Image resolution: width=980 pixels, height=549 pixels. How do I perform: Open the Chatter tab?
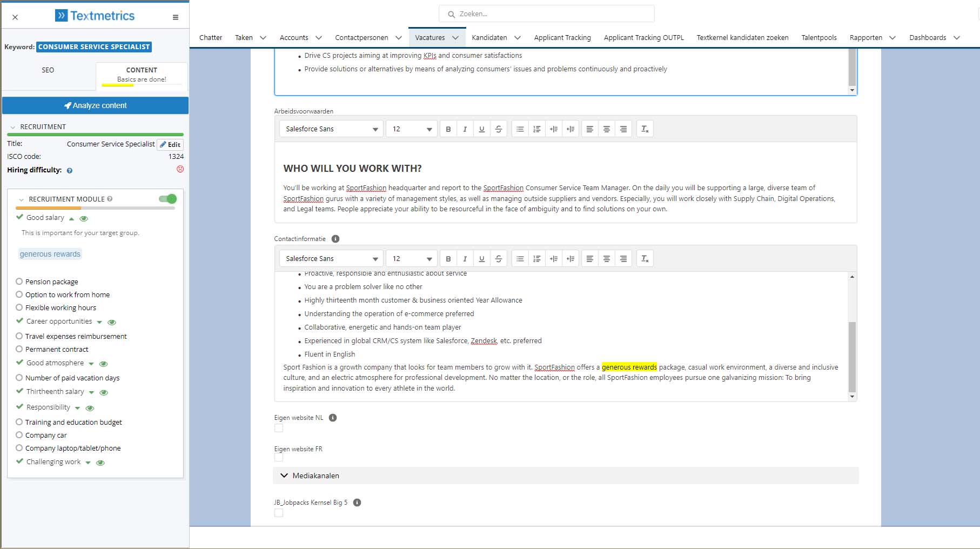click(x=211, y=37)
